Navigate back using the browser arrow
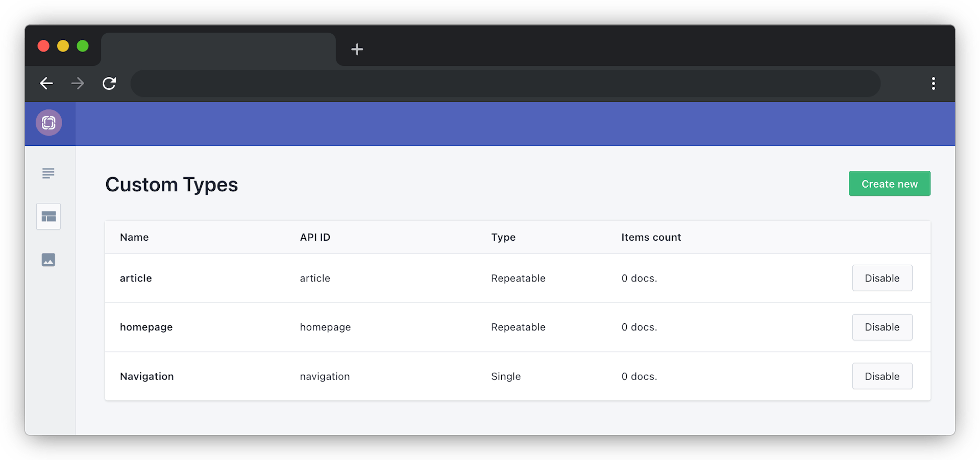The image size is (980, 460). point(46,83)
